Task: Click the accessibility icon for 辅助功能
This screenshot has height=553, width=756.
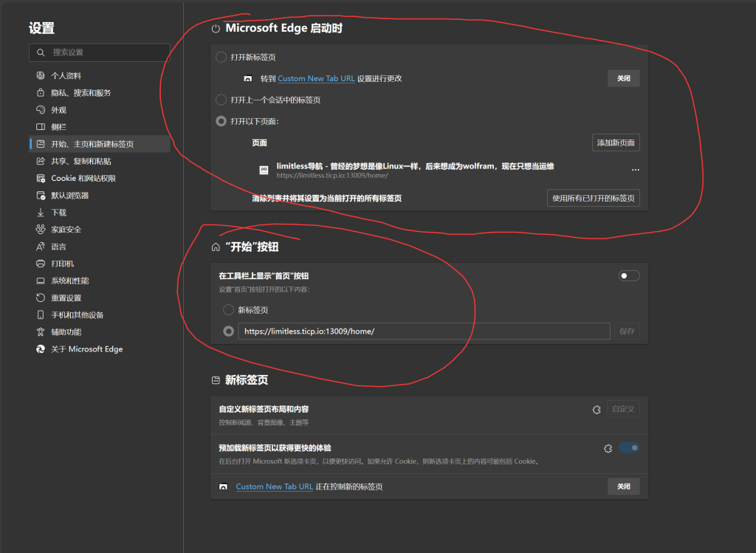Action: click(x=41, y=332)
